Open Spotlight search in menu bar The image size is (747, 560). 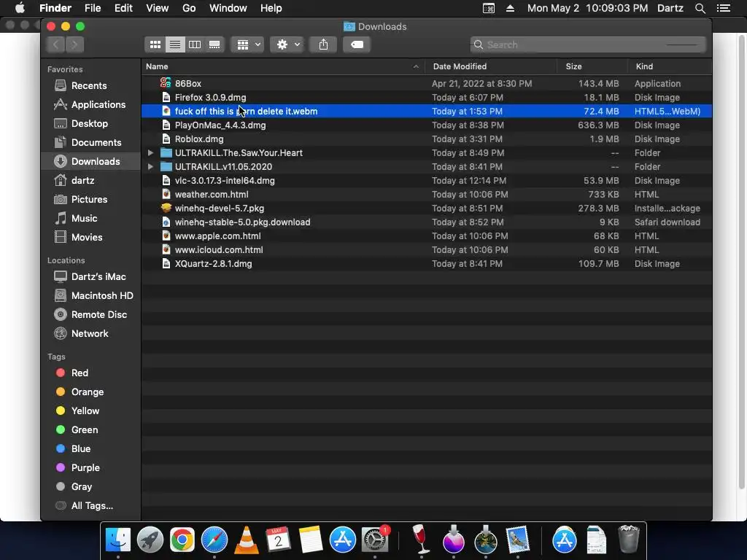700,8
